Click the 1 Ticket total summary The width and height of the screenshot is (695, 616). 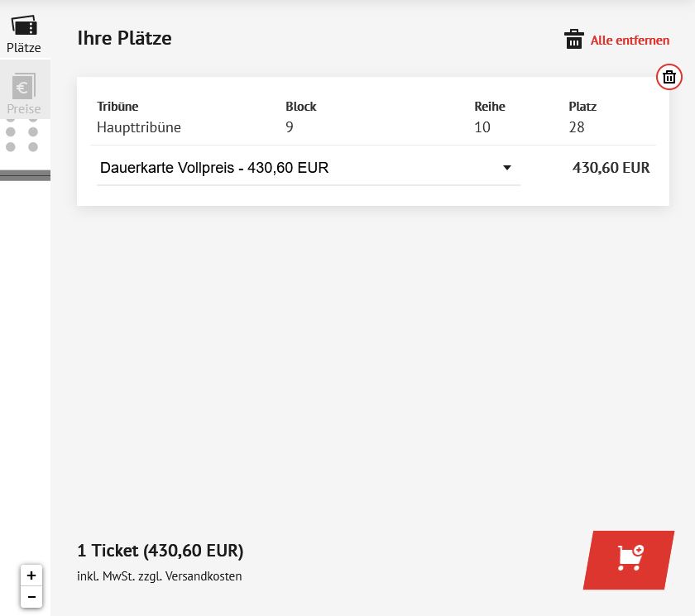tap(160, 551)
